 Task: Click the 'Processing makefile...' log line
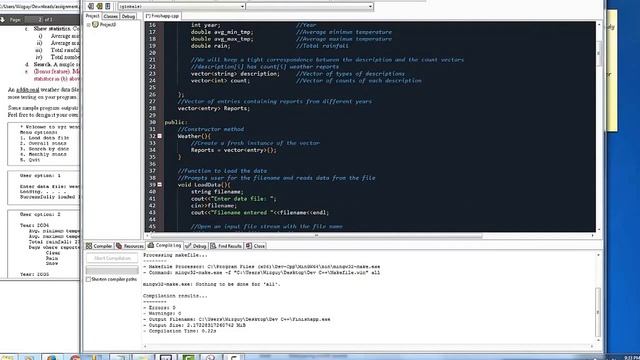click(x=175, y=255)
